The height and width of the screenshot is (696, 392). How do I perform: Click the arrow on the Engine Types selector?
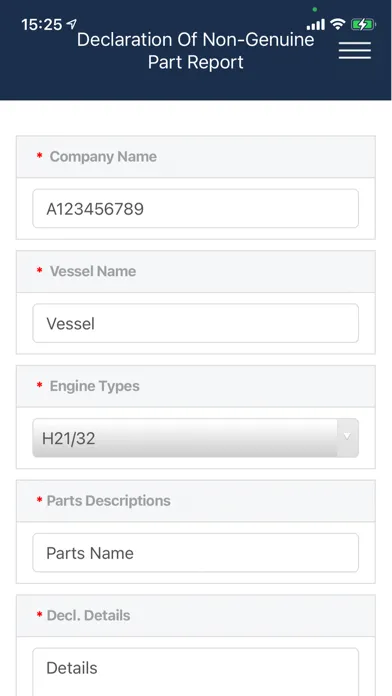(347, 437)
